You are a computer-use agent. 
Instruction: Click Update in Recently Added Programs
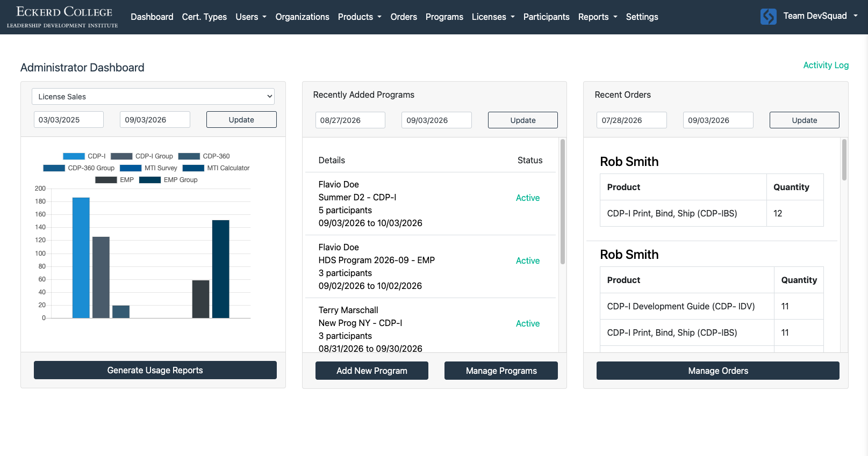pyautogui.click(x=523, y=120)
